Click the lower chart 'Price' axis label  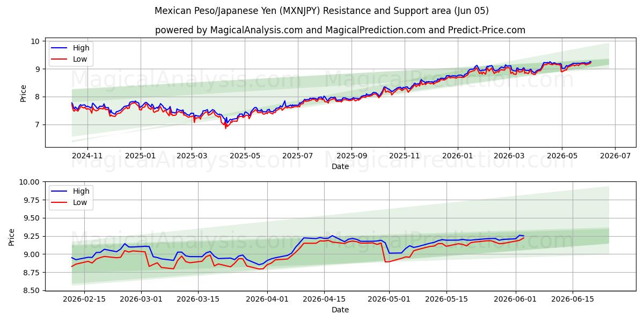tap(12, 236)
